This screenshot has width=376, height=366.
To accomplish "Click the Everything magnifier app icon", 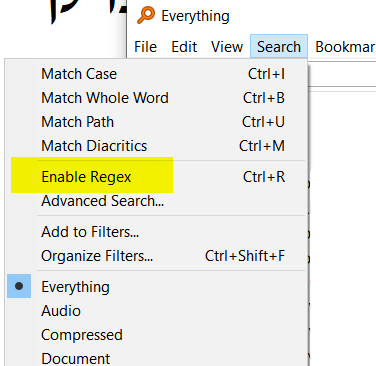I will (146, 16).
